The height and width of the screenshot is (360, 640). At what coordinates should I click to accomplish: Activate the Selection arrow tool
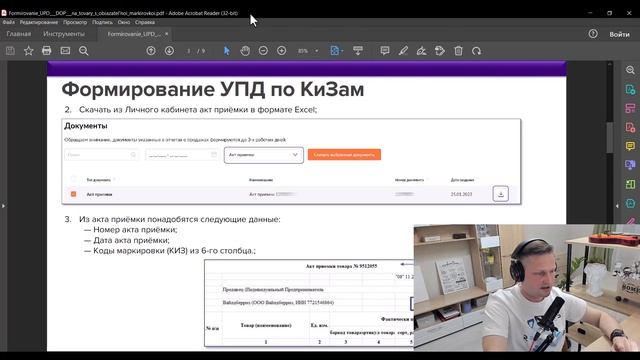point(227,51)
